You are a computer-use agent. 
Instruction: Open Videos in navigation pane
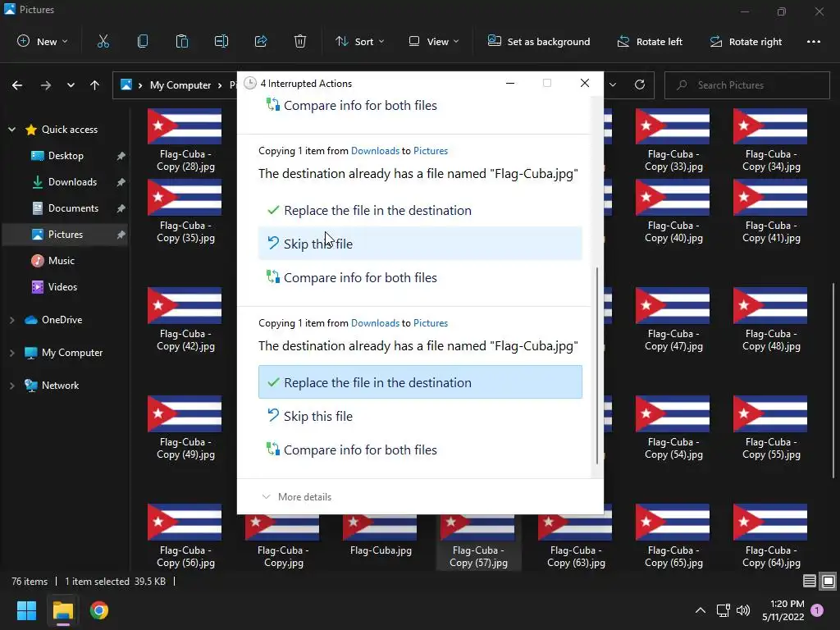pyautogui.click(x=62, y=287)
